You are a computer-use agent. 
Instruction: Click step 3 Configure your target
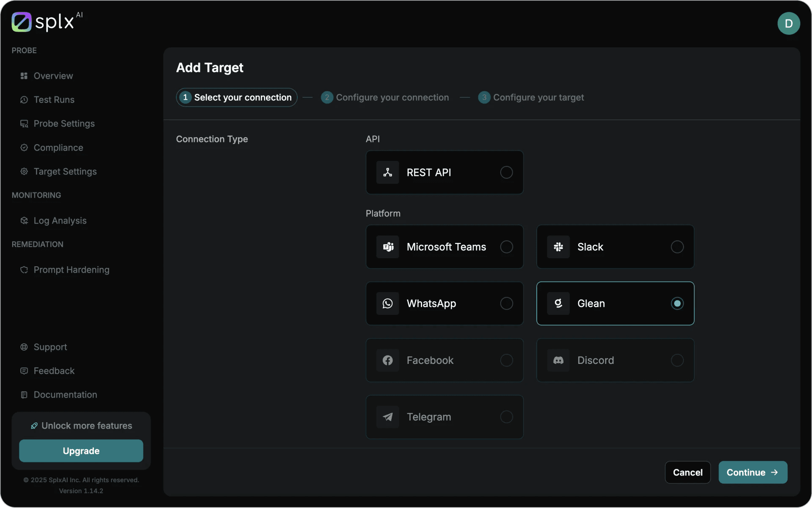(x=531, y=98)
